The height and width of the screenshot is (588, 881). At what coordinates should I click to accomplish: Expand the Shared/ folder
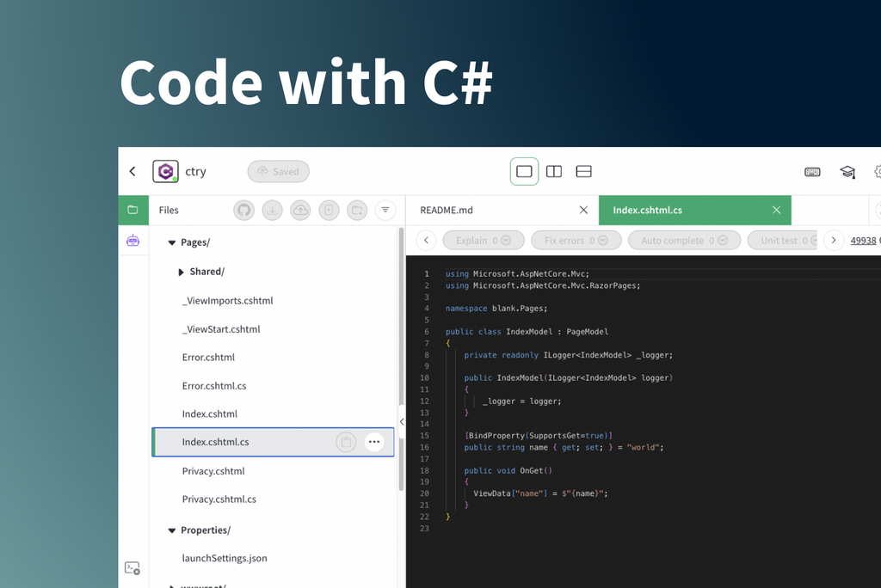click(181, 272)
